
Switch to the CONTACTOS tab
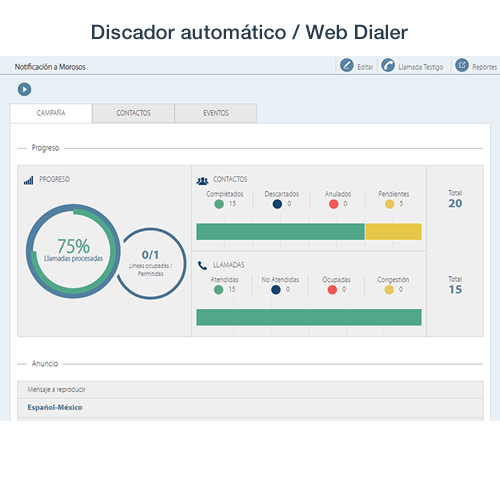coord(133,113)
